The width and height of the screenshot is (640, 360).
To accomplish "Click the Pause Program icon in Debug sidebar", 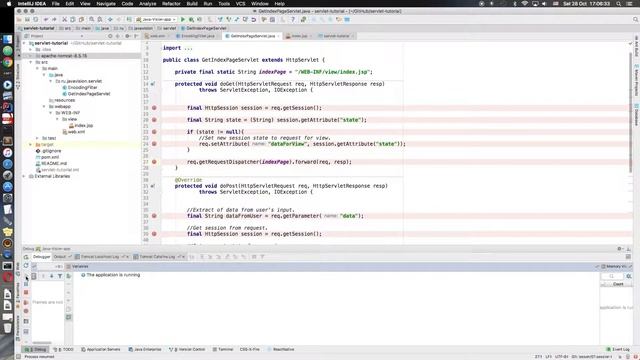I will click(x=26, y=283).
